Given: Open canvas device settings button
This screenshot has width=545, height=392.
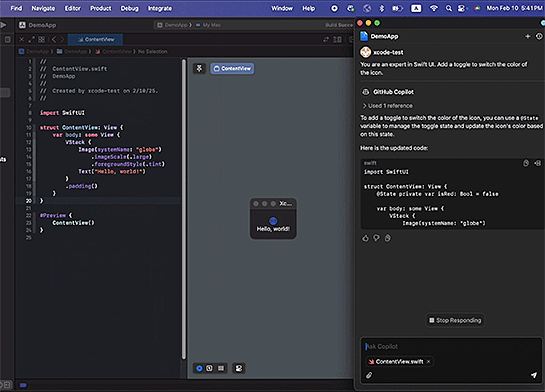Looking at the screenshot, I should pyautogui.click(x=238, y=368).
